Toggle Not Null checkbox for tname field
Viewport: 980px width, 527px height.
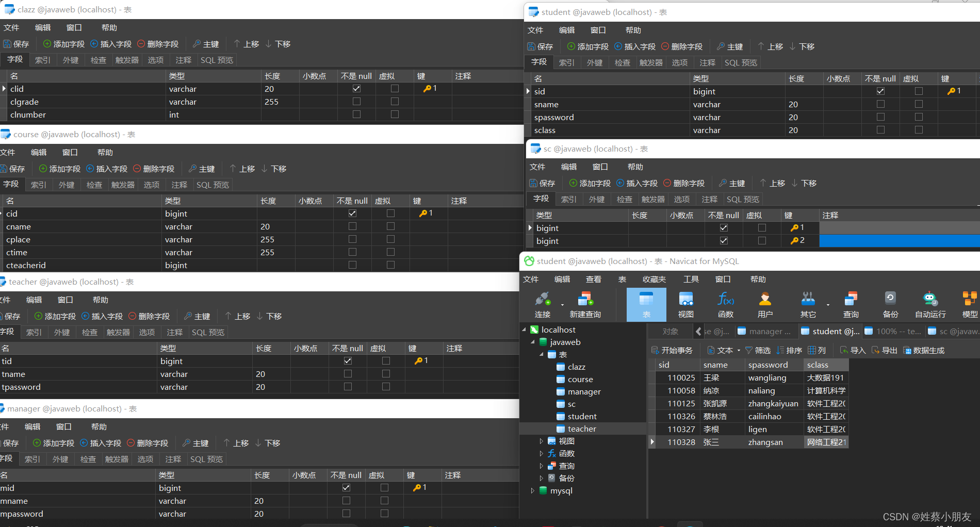pyautogui.click(x=348, y=374)
